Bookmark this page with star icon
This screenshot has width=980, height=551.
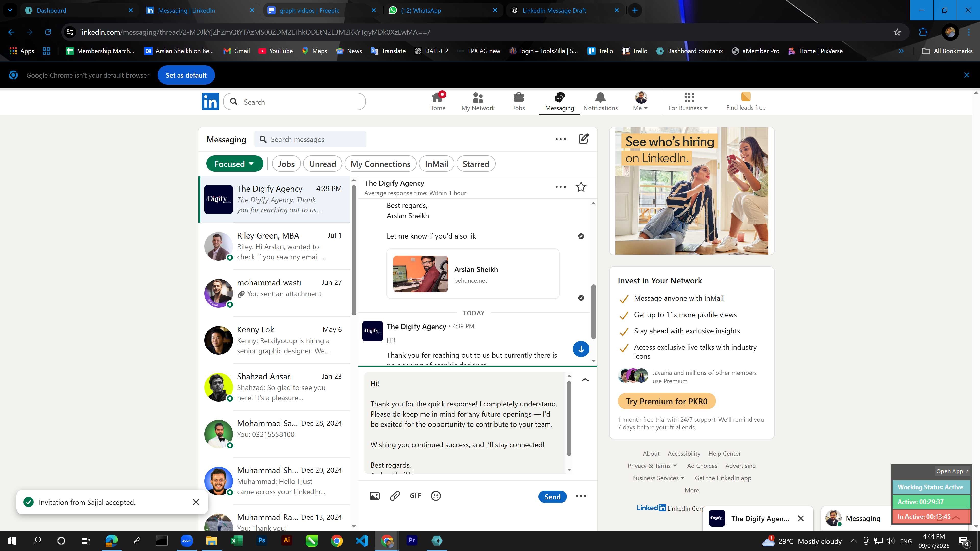click(897, 32)
